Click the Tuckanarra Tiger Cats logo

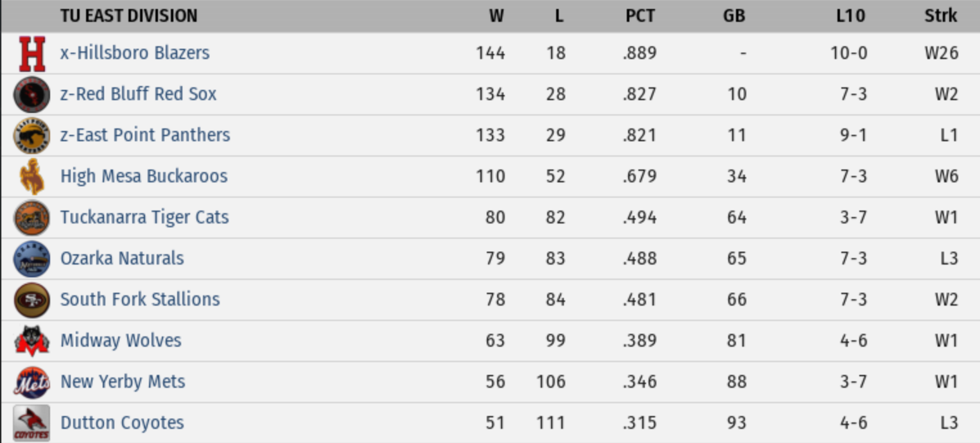(31, 218)
